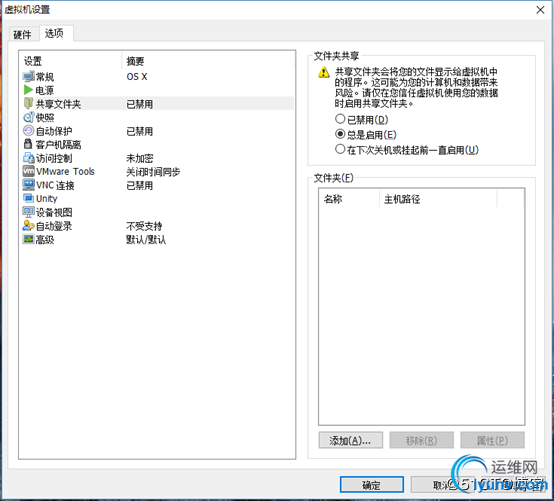Select the 自动保护 row label
This screenshot has width=554, height=501.
[54, 131]
